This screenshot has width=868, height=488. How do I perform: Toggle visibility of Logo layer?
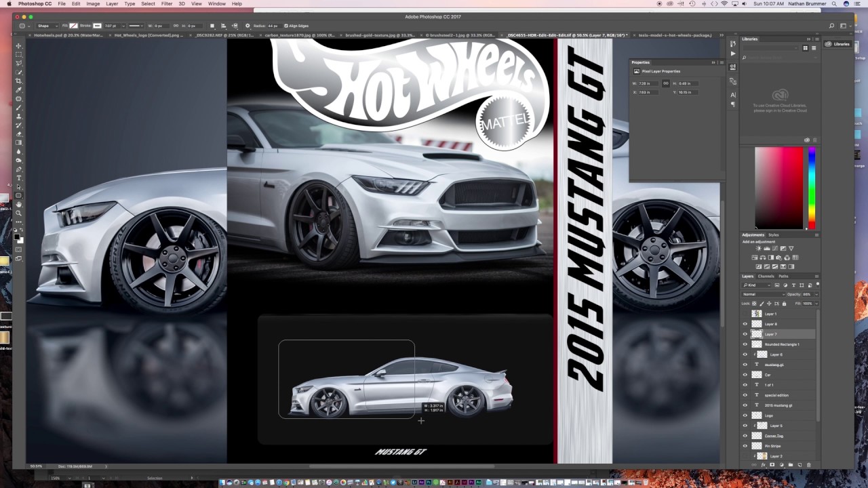pyautogui.click(x=745, y=415)
